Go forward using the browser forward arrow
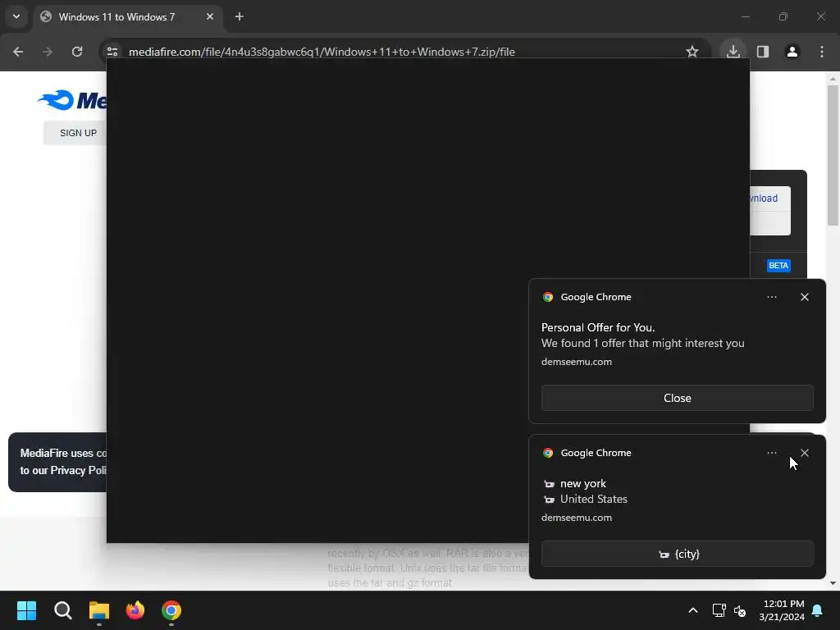Image resolution: width=840 pixels, height=630 pixels. pyautogui.click(x=48, y=52)
